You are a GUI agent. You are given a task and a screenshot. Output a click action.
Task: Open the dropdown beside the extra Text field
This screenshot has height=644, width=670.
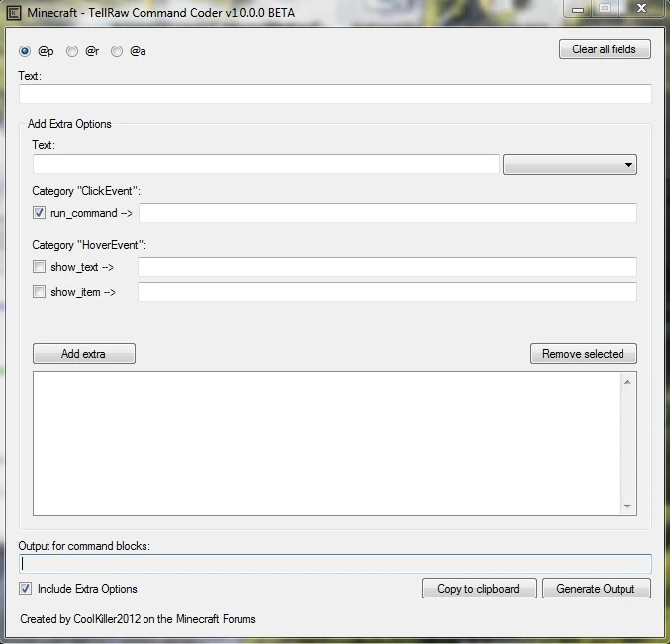(x=570, y=165)
